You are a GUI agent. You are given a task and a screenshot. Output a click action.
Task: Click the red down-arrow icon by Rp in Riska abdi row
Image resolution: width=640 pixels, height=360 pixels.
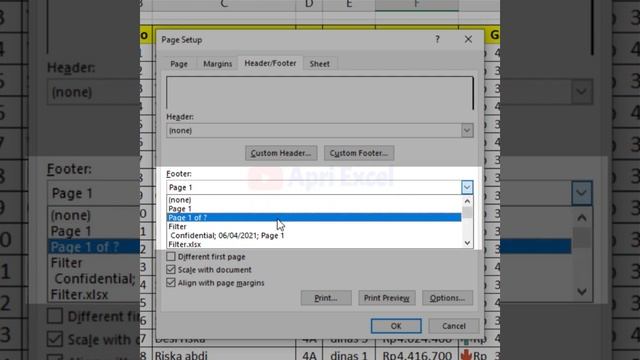coord(466,355)
